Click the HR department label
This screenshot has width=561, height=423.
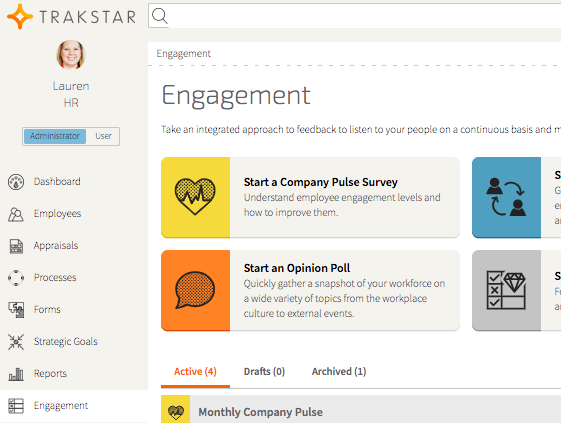click(x=71, y=103)
